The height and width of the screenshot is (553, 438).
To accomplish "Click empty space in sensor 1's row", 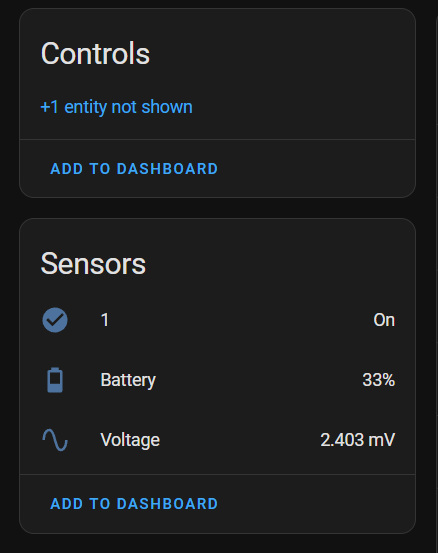I will (x=240, y=320).
